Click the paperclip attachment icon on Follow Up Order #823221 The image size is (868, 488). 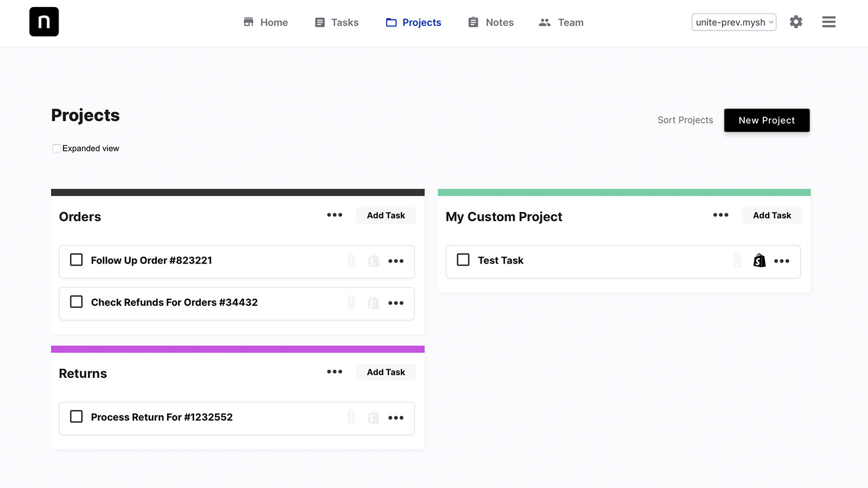(351, 261)
